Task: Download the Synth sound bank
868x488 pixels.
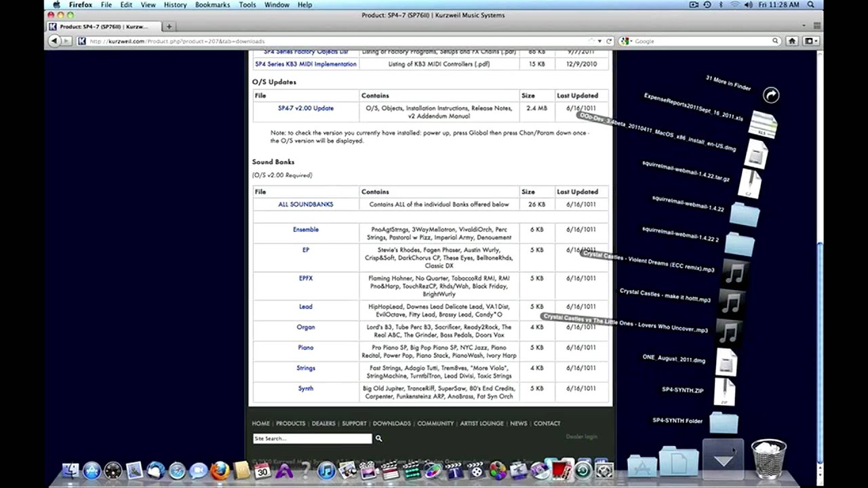Action: point(306,388)
